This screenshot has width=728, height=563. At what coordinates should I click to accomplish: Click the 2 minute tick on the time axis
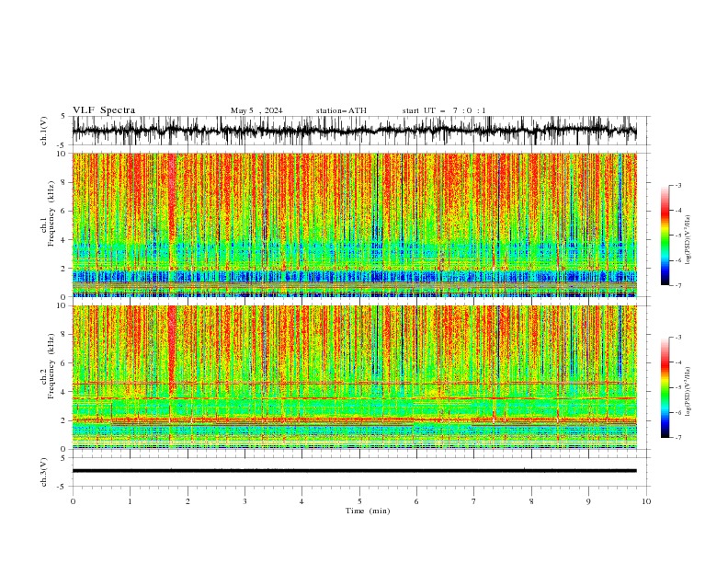pos(188,501)
